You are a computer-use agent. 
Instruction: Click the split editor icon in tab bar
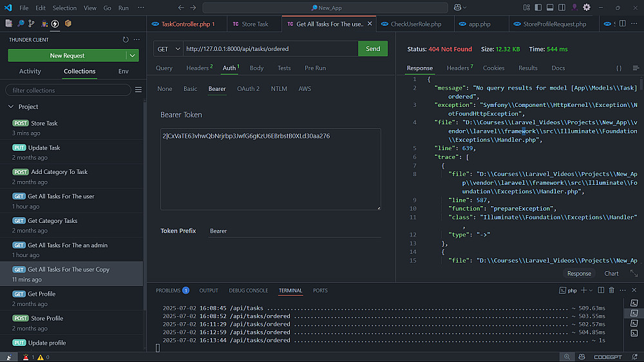click(621, 24)
